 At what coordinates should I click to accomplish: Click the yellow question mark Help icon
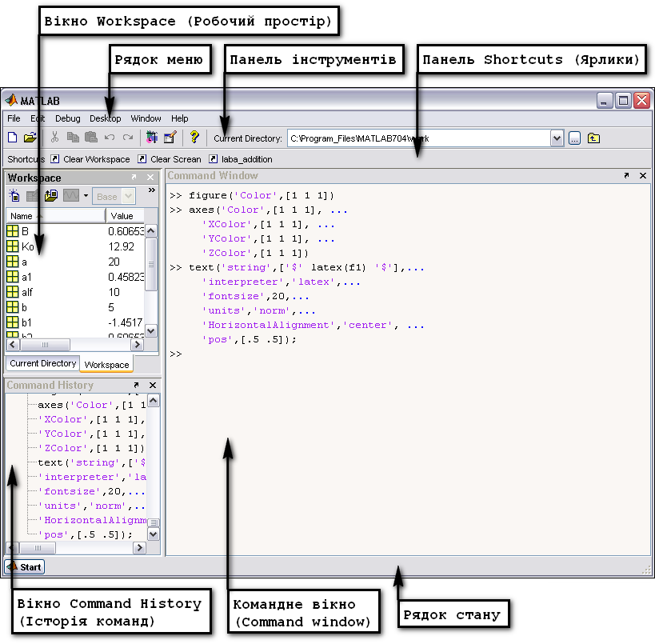(x=194, y=137)
